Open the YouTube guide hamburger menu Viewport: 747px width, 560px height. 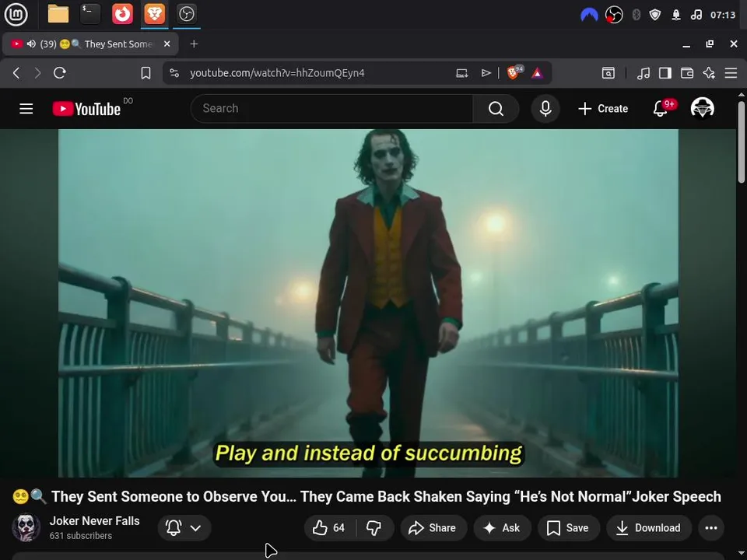(26, 109)
